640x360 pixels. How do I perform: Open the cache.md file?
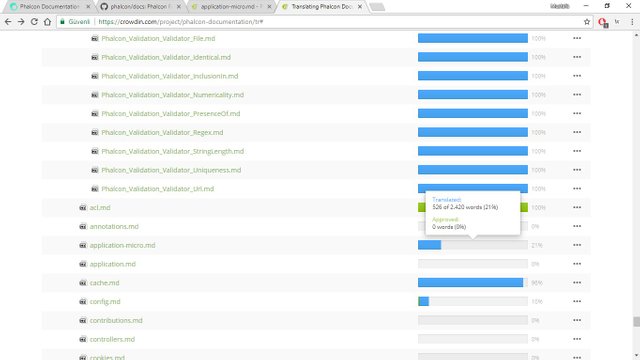click(x=104, y=282)
